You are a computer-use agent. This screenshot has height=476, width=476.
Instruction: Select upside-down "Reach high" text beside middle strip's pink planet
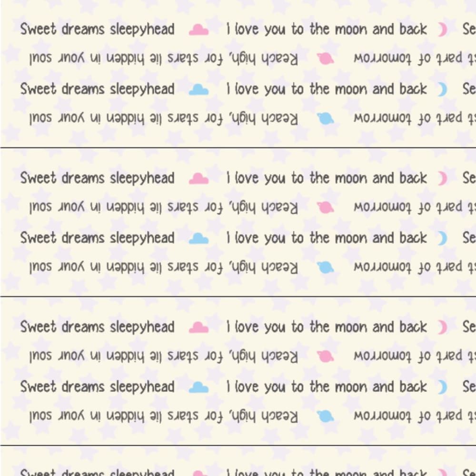163,208
